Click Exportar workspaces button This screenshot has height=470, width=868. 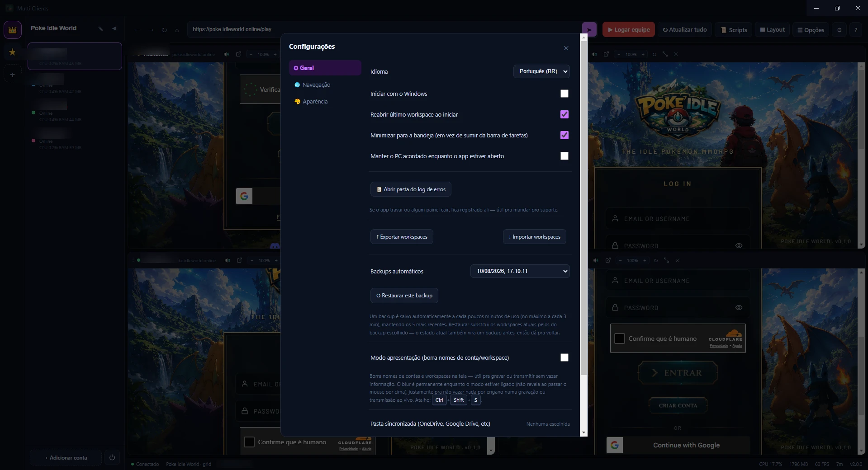click(x=402, y=237)
